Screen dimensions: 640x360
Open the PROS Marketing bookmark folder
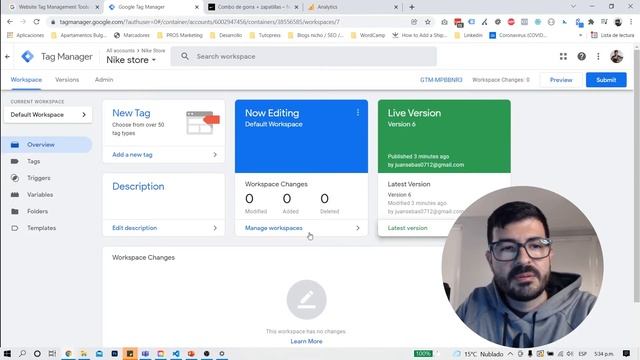tap(180, 36)
